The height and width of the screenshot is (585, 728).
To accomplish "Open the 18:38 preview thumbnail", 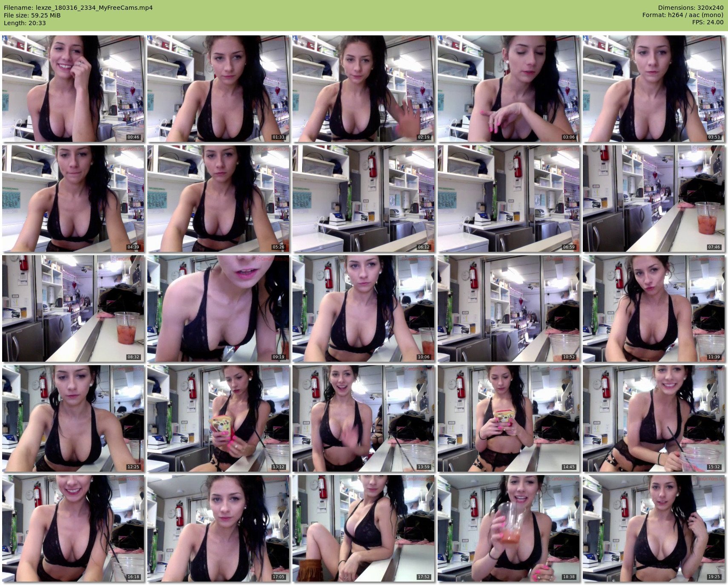I will 508,528.
